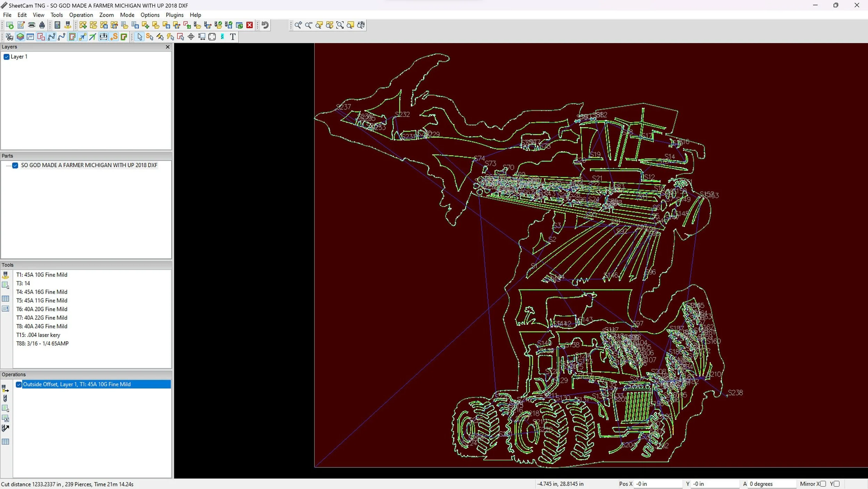Select the Text tool icon
The height and width of the screenshot is (489, 868).
[x=233, y=37]
